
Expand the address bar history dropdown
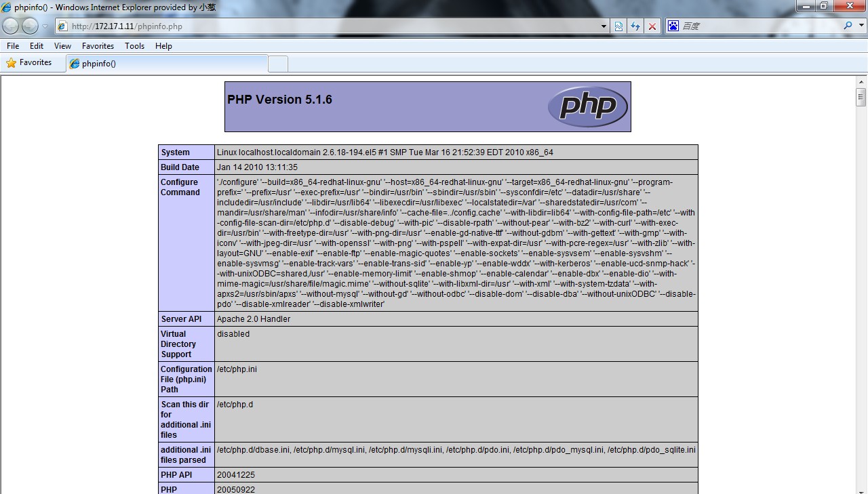tap(604, 26)
